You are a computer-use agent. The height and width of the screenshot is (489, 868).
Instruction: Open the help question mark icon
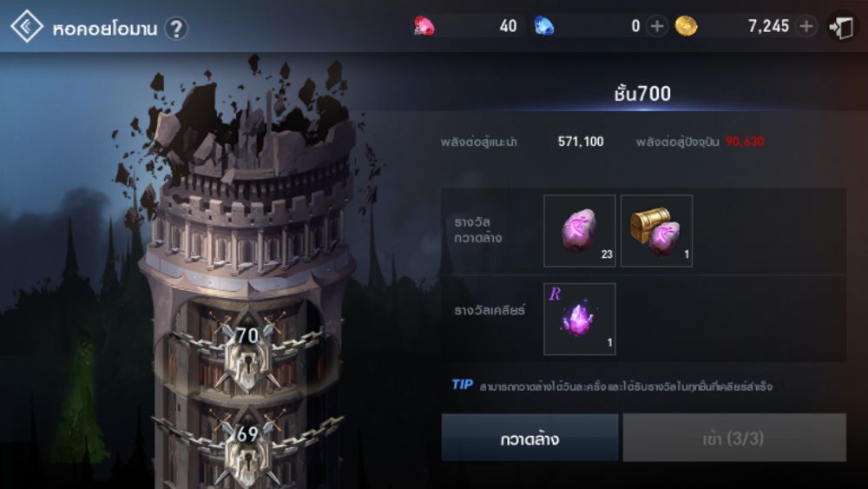176,29
